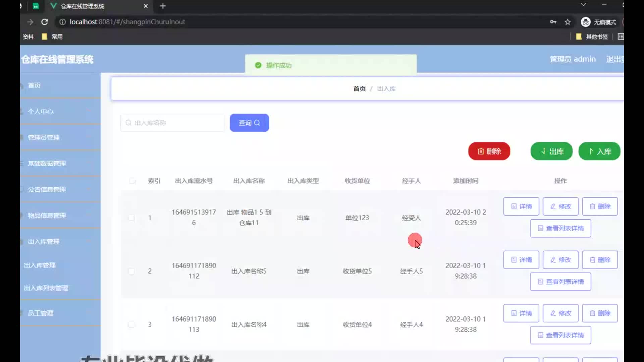The height and width of the screenshot is (362, 644).
Task: Expand 物品信息管理 sidebar menu
Action: pos(60,216)
